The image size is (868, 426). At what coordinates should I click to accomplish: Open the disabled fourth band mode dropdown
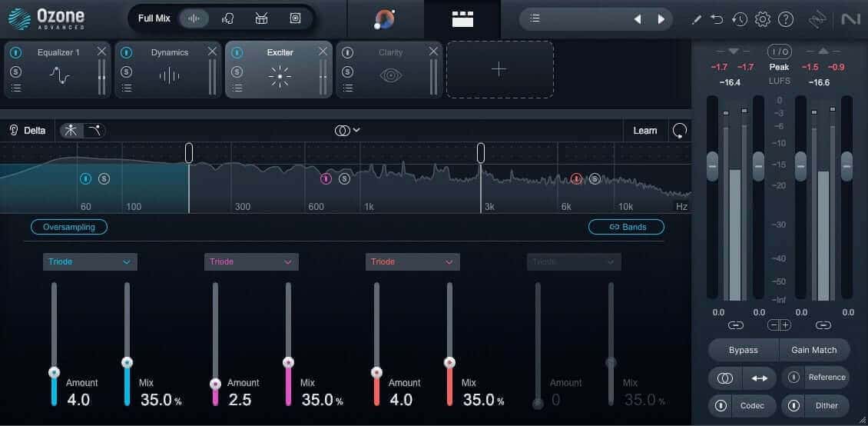[574, 261]
